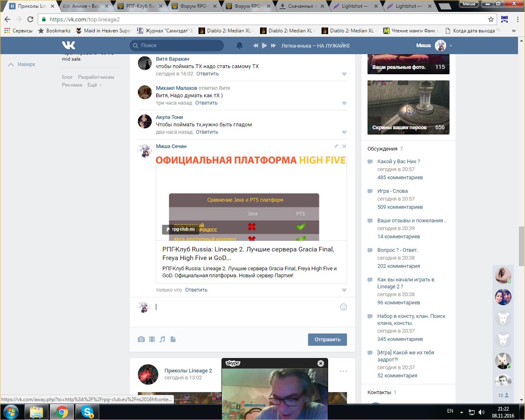Reply to Михаил Малахов's comment

(x=206, y=103)
